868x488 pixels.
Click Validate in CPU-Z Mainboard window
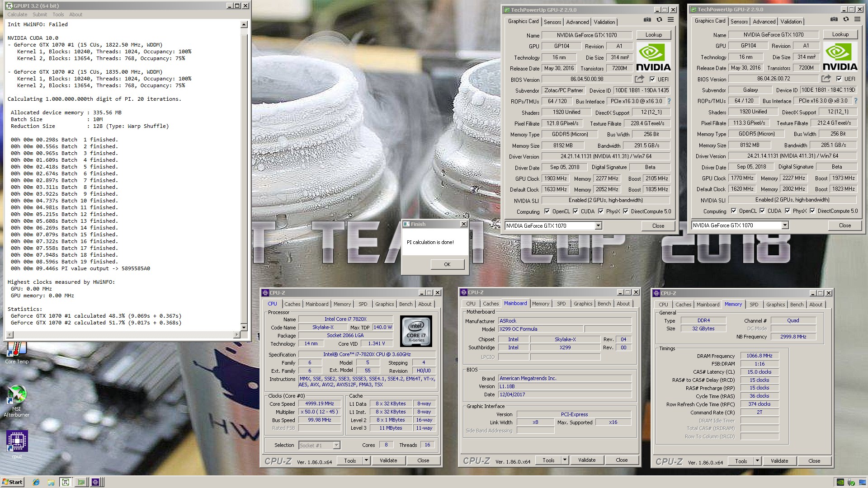pos(587,460)
